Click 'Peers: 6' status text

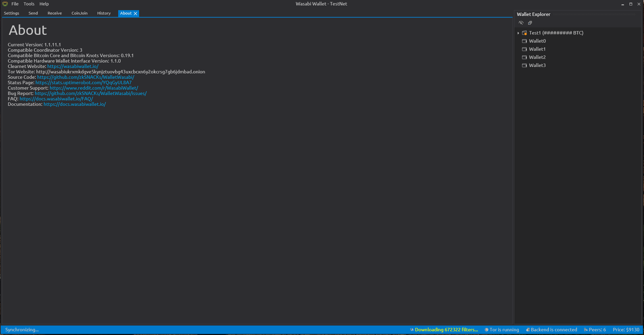[597, 330]
